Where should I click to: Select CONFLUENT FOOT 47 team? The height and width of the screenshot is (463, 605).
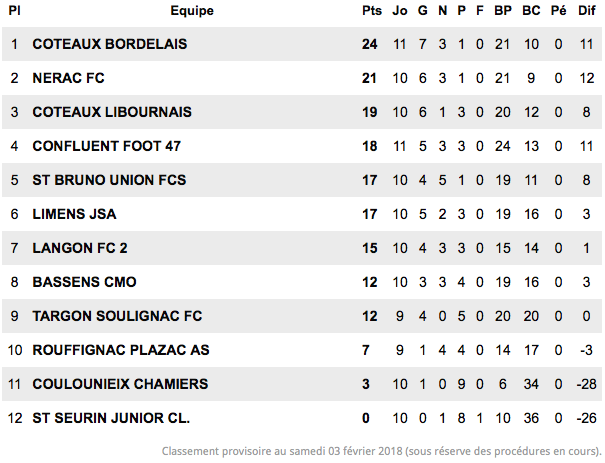click(x=106, y=146)
